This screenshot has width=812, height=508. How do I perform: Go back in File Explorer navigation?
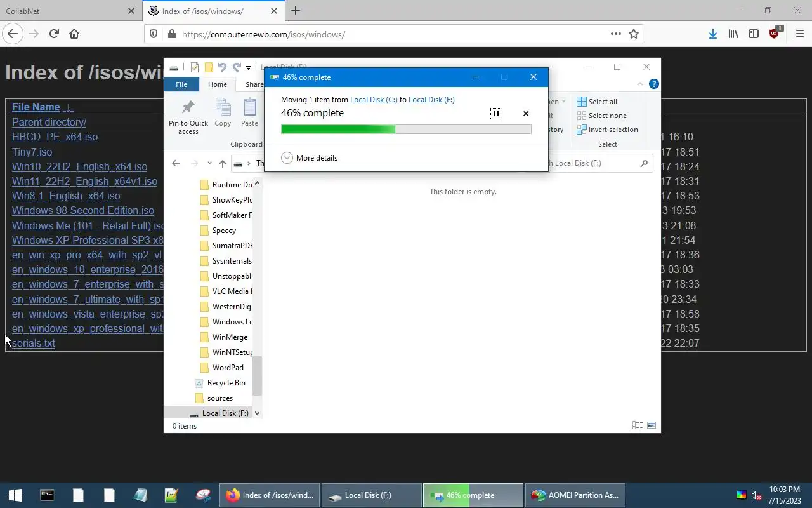(x=176, y=163)
